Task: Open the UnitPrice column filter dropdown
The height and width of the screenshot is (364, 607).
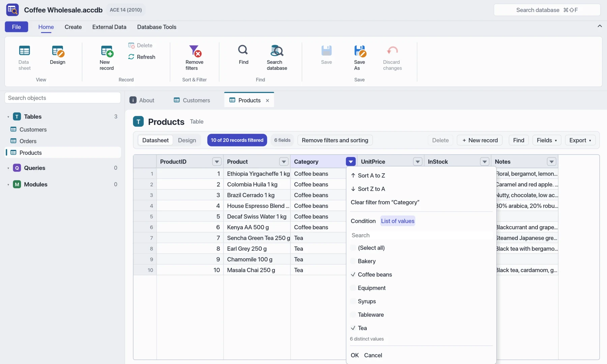Action: click(418, 162)
